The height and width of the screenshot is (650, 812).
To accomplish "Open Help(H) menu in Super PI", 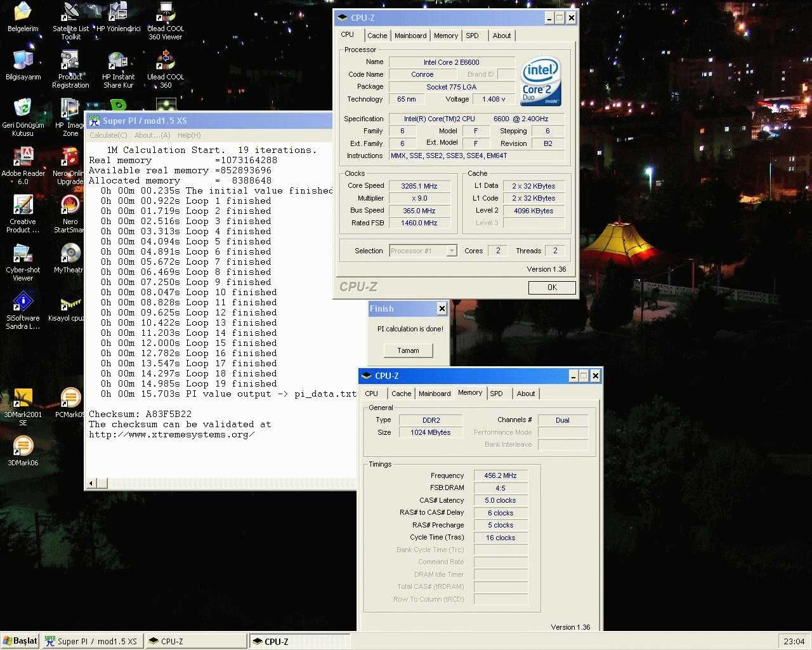I will click(189, 135).
